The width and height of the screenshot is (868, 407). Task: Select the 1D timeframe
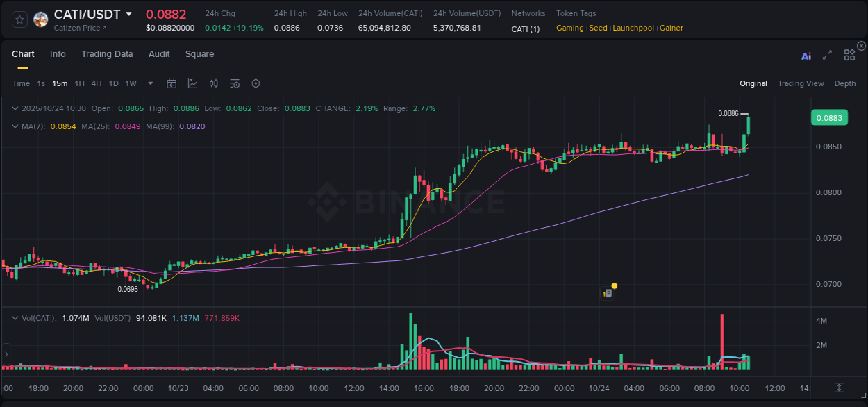(x=113, y=83)
